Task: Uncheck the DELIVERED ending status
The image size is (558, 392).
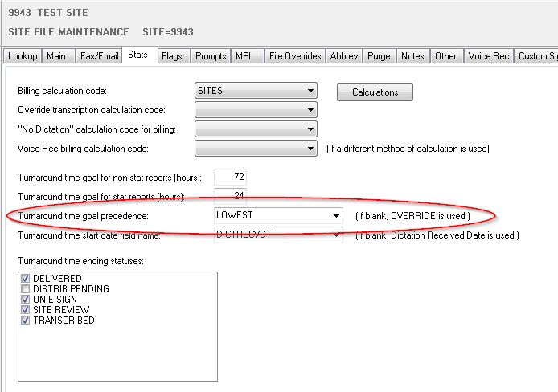Action: coord(26,279)
